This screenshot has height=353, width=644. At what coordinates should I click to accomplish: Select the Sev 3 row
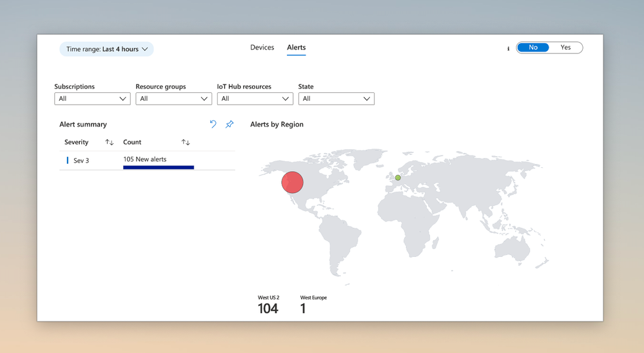pyautogui.click(x=147, y=161)
